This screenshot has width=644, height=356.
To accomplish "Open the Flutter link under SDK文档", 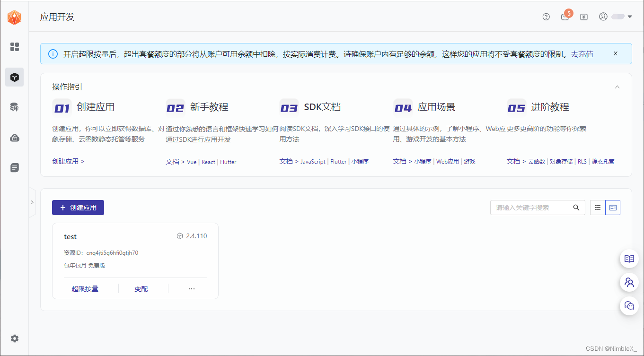I will (338, 161).
